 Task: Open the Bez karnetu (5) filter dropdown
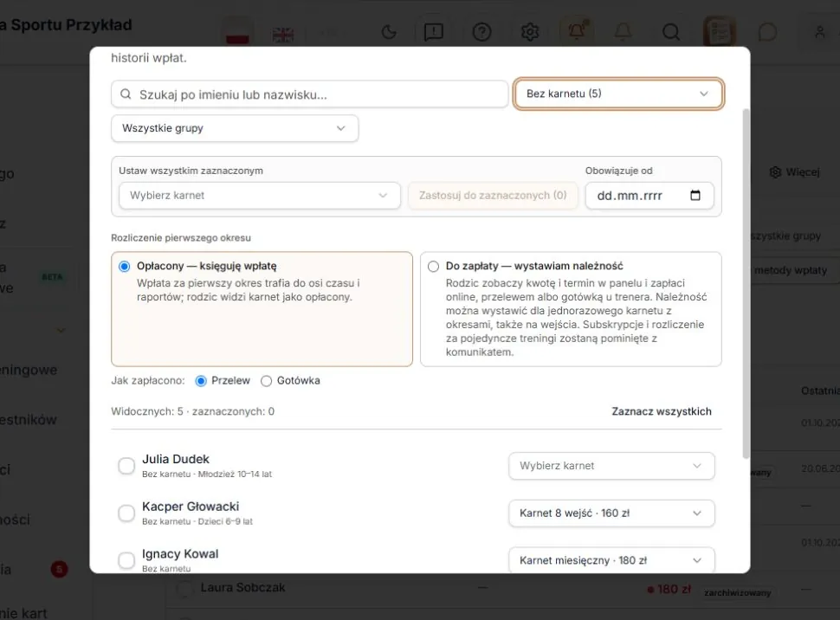click(618, 94)
